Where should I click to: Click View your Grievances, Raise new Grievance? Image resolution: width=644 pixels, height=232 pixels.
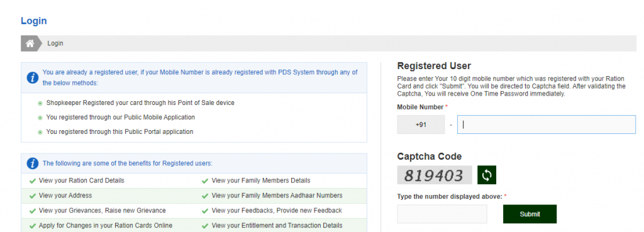pyautogui.click(x=103, y=211)
